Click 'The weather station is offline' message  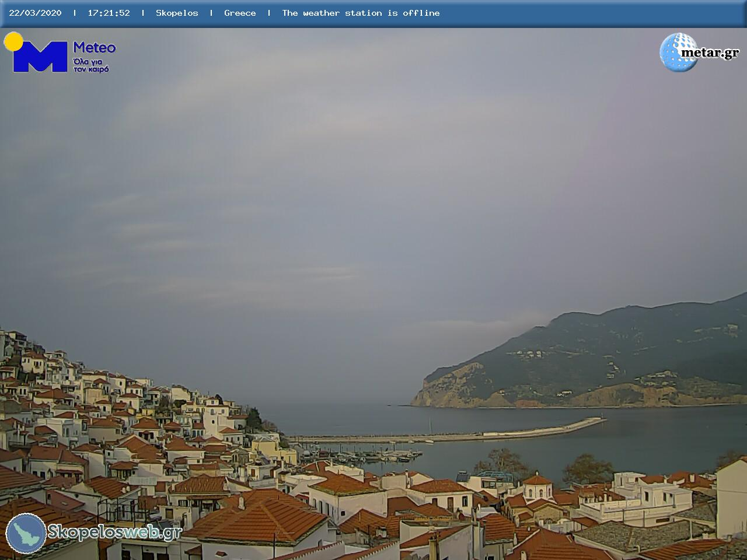point(361,13)
